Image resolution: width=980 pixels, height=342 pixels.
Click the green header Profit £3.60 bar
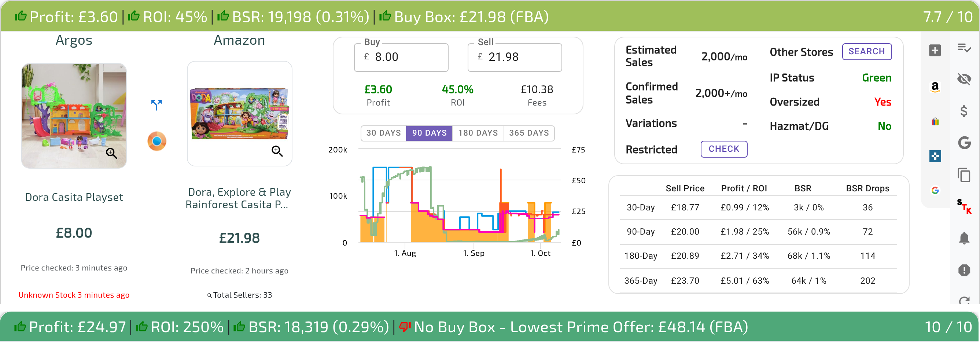point(490,16)
